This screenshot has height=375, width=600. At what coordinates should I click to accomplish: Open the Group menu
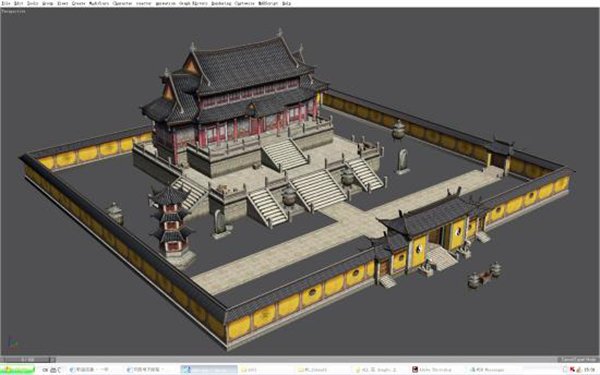pyautogui.click(x=47, y=3)
